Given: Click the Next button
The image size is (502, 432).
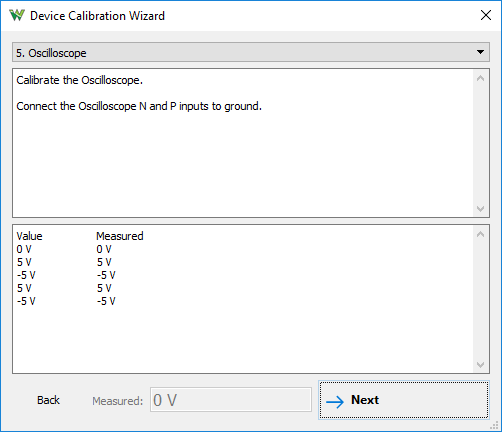Looking at the screenshot, I should tap(404, 400).
